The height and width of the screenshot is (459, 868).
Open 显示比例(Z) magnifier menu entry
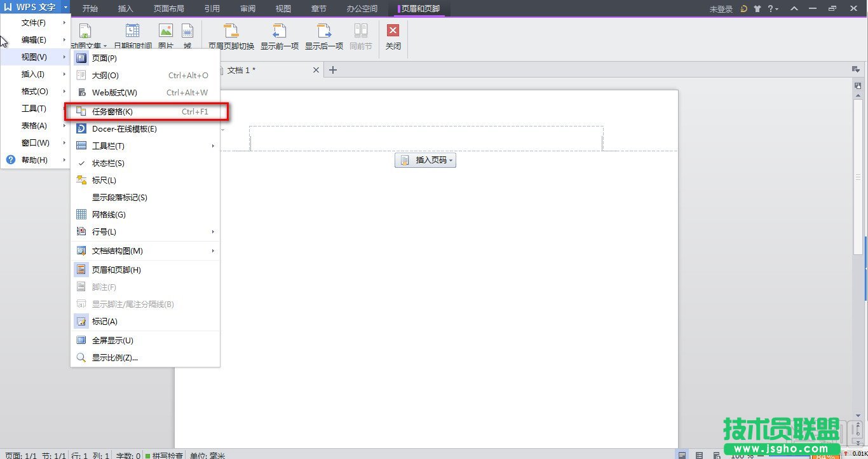coord(114,358)
